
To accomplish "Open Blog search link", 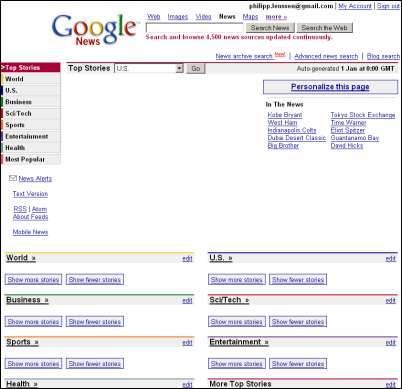I will tap(383, 56).
